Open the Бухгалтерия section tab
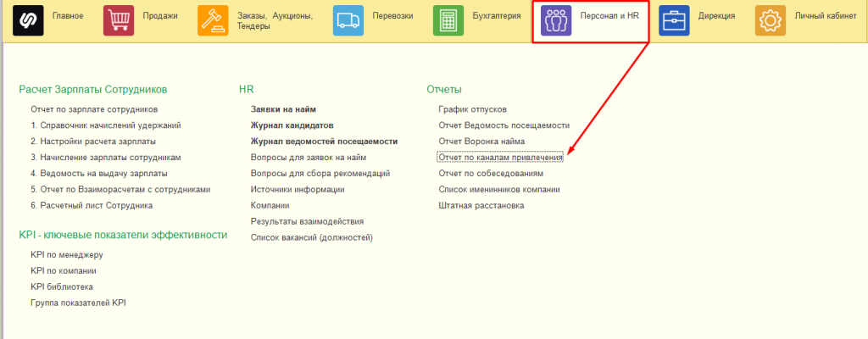 click(x=497, y=16)
